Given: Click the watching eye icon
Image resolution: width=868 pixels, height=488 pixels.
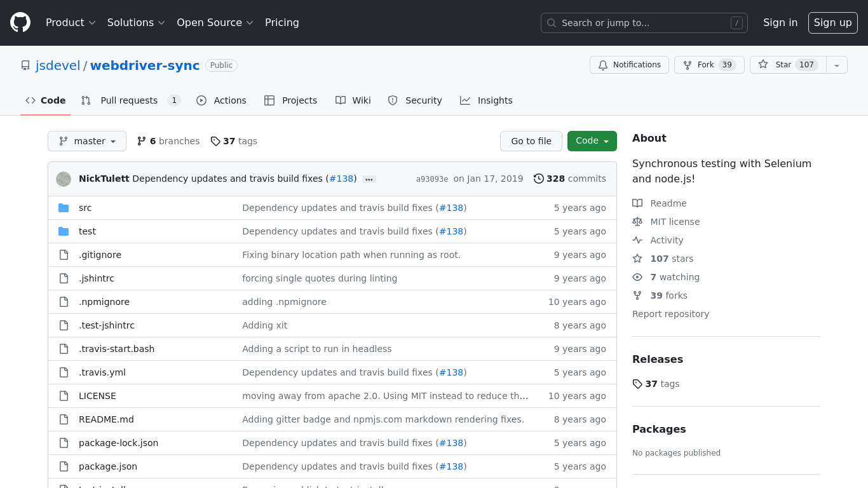Looking at the screenshot, I should coord(637,277).
